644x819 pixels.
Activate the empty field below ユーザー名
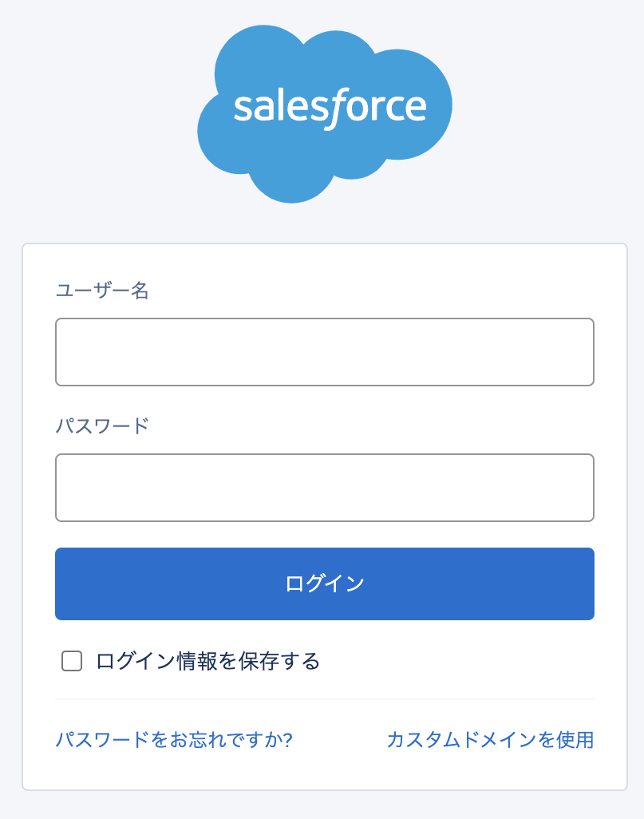click(x=324, y=352)
